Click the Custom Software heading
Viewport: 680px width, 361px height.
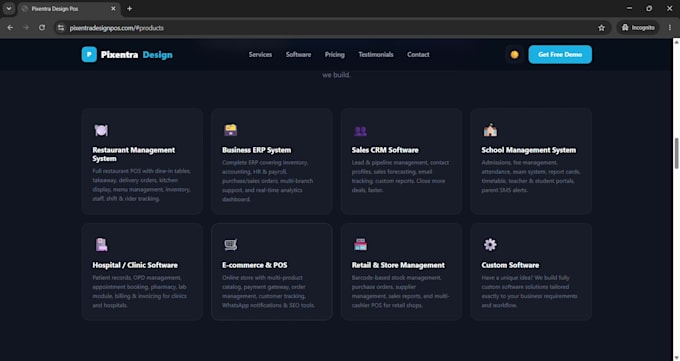510,265
